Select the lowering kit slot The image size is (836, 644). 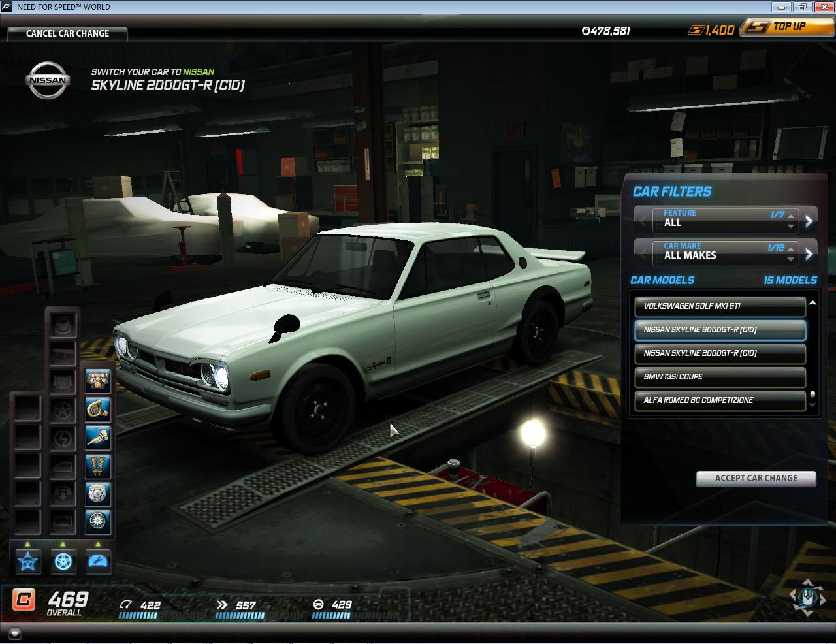[63, 494]
